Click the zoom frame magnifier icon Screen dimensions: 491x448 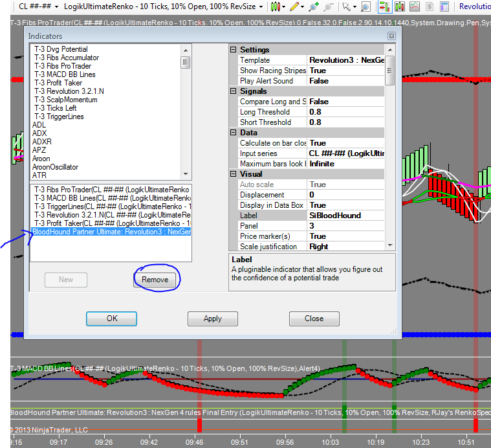[366, 6]
